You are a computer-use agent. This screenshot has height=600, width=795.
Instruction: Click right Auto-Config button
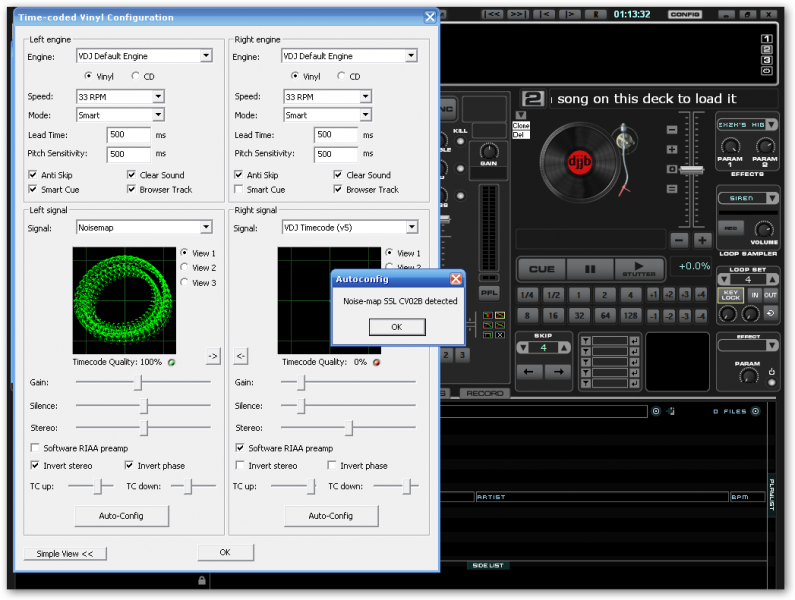tap(331, 516)
